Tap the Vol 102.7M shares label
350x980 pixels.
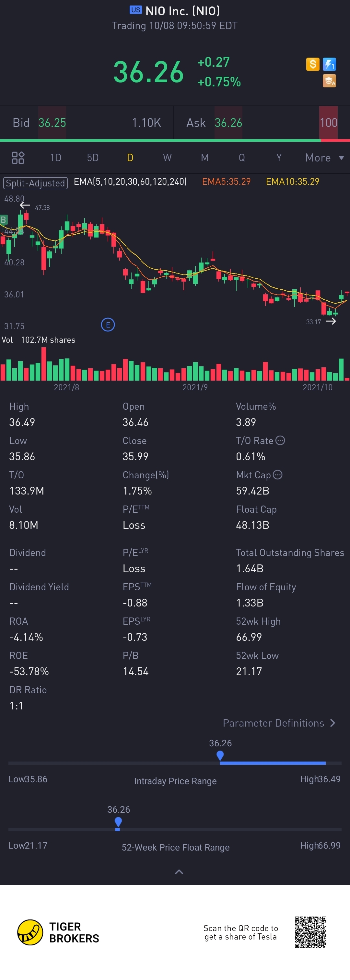pos(39,340)
